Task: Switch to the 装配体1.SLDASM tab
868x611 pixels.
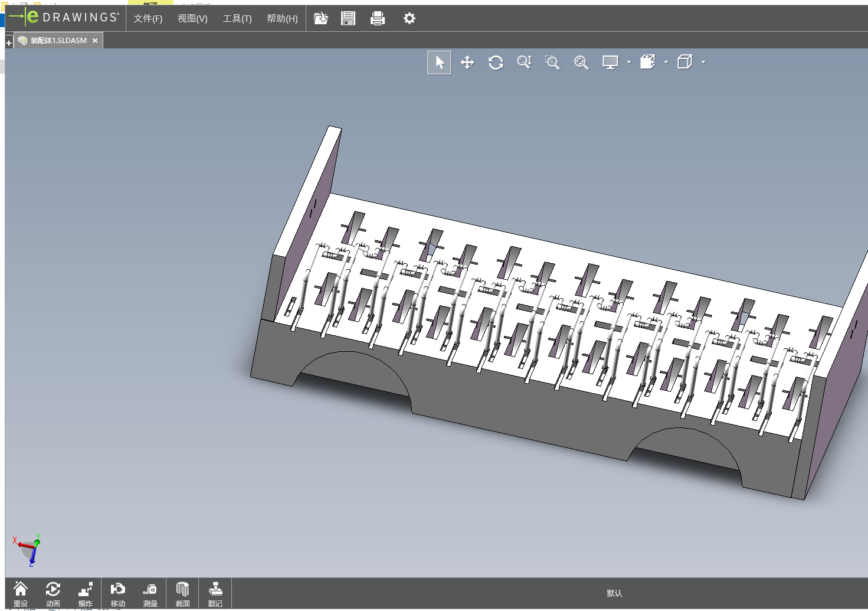Action: (x=58, y=41)
